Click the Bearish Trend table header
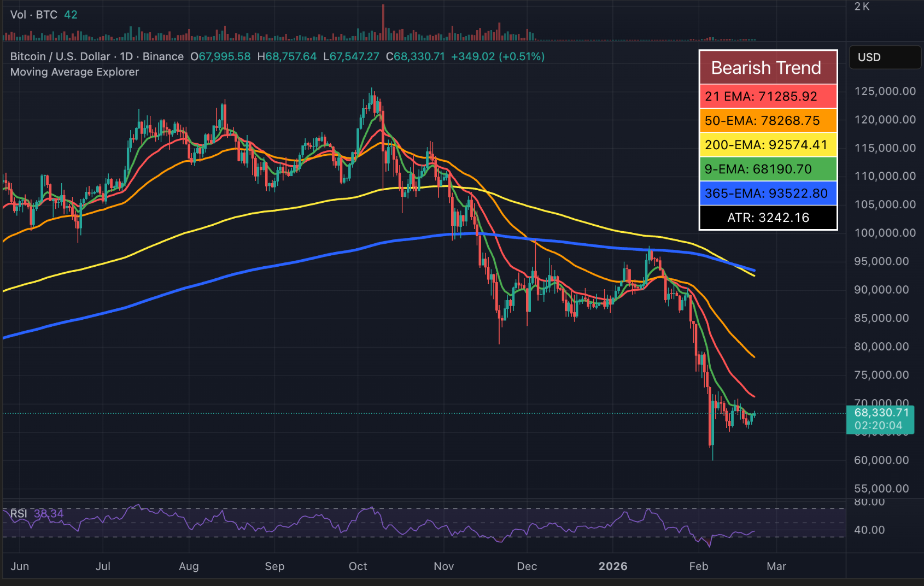Screen dimensions: 924x586 [768, 68]
